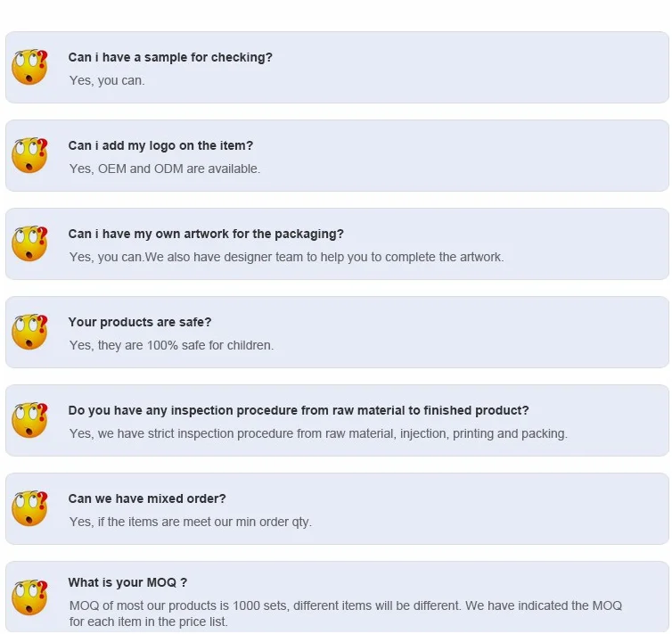Click the question "Can i have a sample for checking?"
Screen dimensions: 672x634
point(170,57)
